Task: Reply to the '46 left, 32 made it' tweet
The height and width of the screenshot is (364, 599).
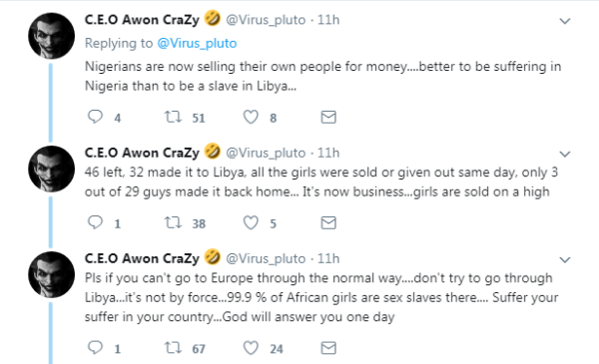Action: click(95, 222)
